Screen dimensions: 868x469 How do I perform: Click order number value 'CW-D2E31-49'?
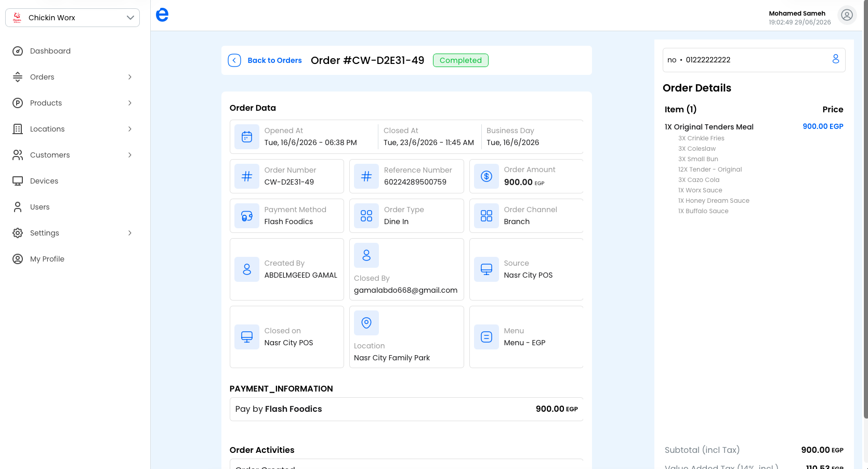coord(289,182)
